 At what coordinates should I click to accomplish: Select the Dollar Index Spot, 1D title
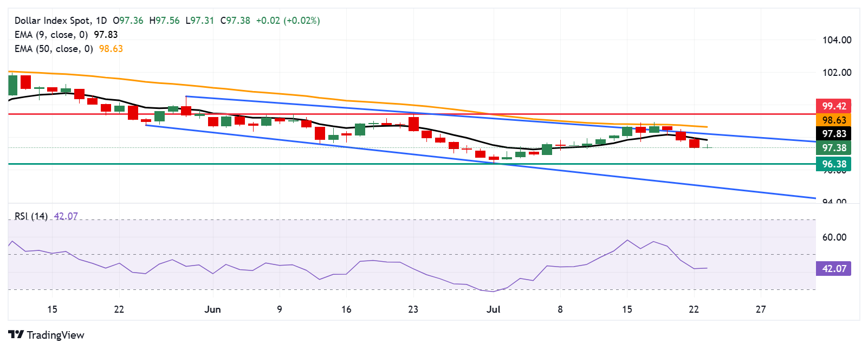coord(61,21)
